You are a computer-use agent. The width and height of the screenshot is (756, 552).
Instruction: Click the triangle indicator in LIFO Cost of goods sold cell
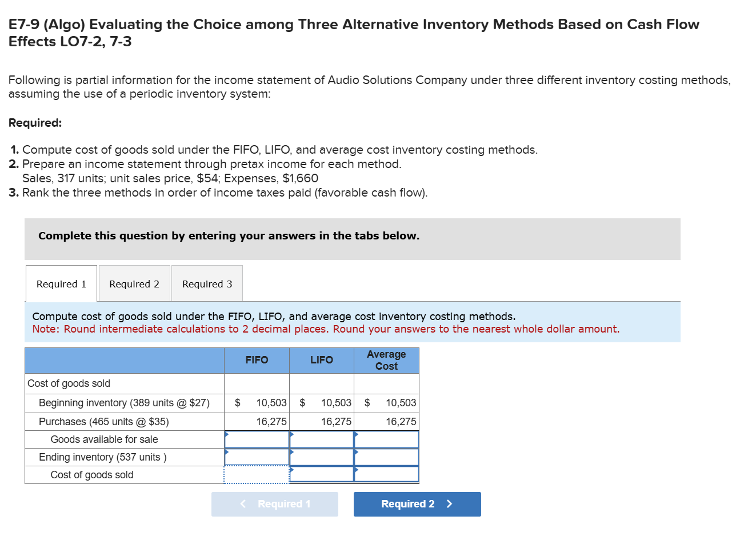(291, 471)
